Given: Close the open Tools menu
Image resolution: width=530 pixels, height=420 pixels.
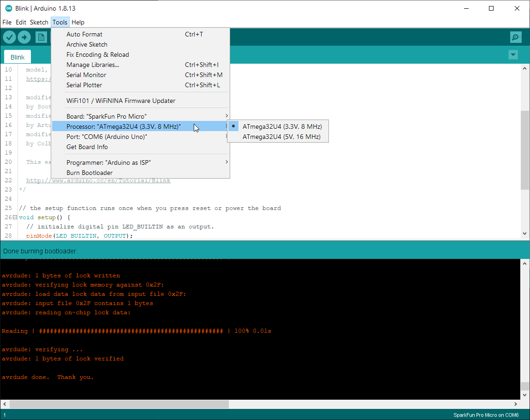Looking at the screenshot, I should coord(60,22).
